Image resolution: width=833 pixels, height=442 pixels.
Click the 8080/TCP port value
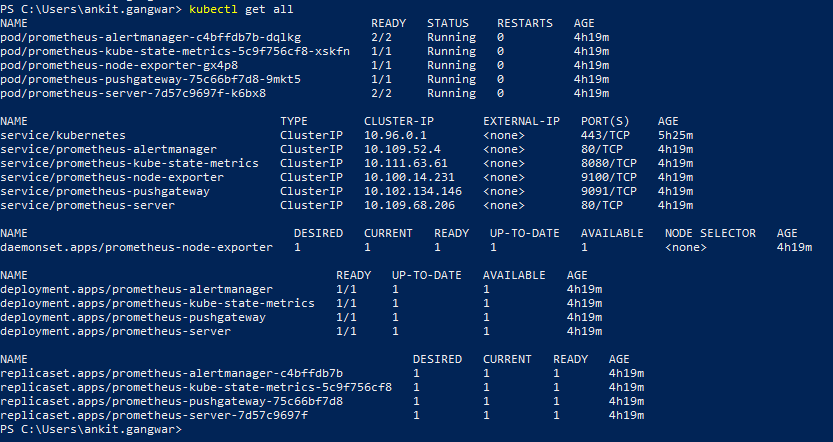tap(609, 163)
